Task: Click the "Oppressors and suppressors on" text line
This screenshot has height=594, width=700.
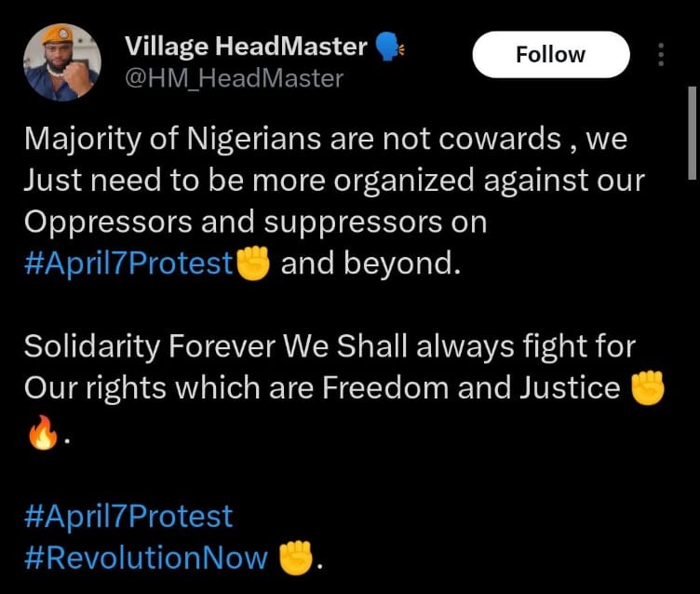Action: (x=254, y=223)
